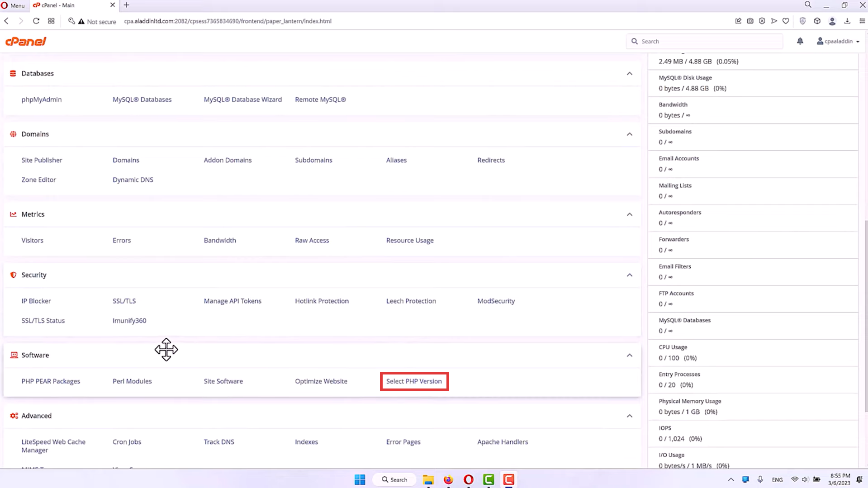Open browser downloads icon

coord(847,21)
